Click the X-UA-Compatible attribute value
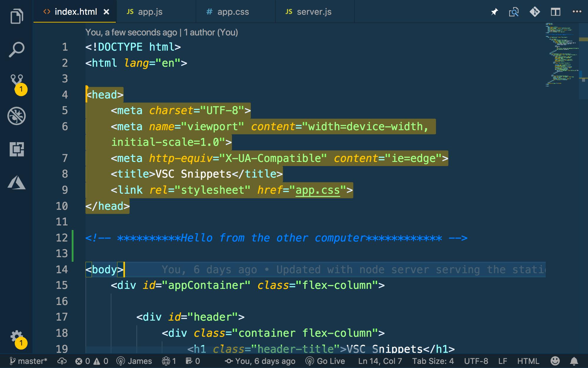 (273, 158)
